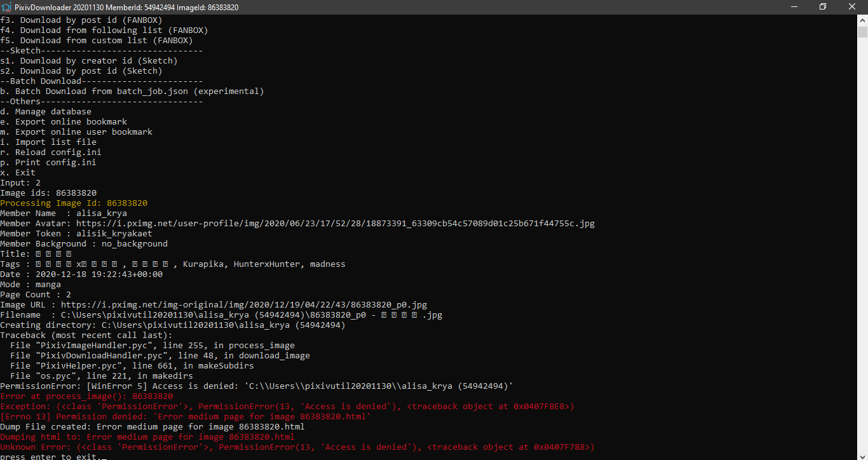868x460 pixels.
Task: Click 'Member Background : no_background' line
Action: [84, 244]
